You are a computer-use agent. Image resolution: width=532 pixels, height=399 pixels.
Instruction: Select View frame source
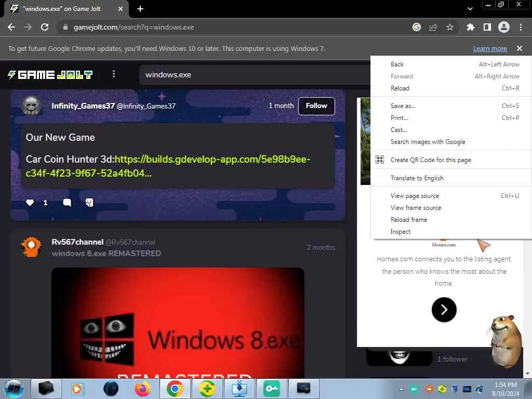coord(451,208)
